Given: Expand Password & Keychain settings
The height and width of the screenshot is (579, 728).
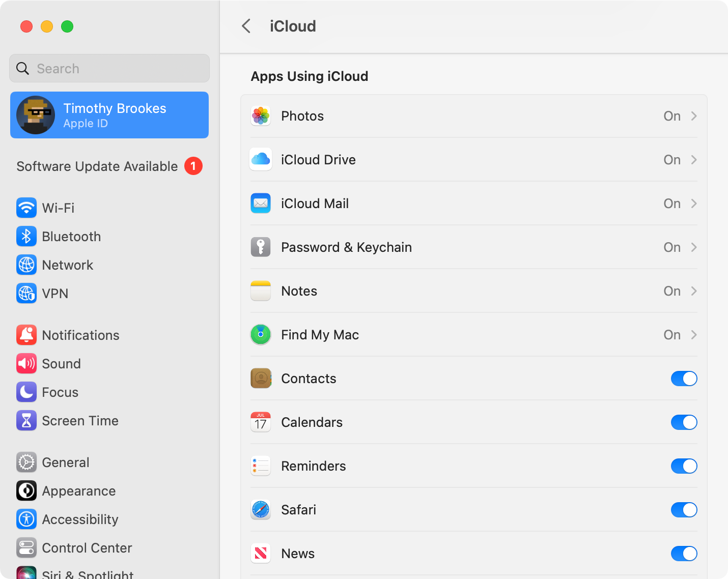Looking at the screenshot, I should pos(693,247).
